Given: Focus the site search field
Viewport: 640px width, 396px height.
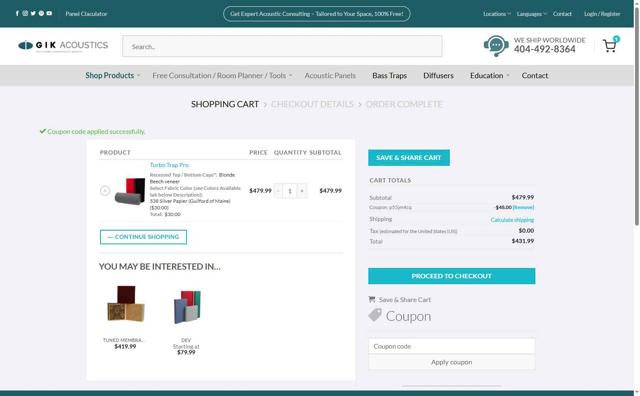Looking at the screenshot, I should pyautogui.click(x=282, y=46).
